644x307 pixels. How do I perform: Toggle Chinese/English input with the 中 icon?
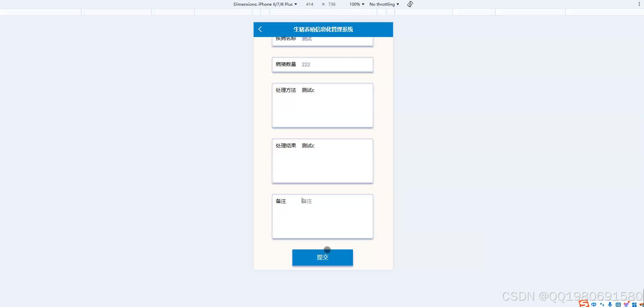tap(594, 304)
